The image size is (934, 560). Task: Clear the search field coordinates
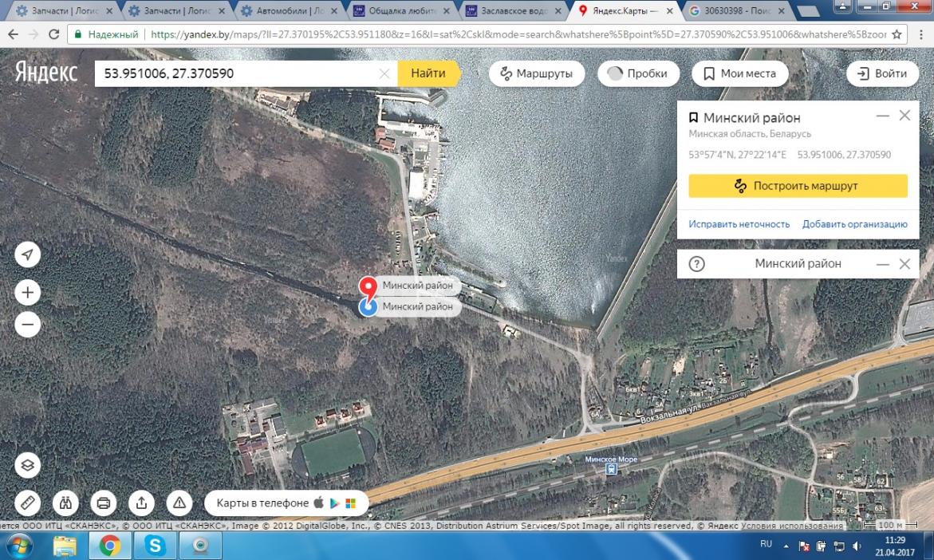(384, 73)
